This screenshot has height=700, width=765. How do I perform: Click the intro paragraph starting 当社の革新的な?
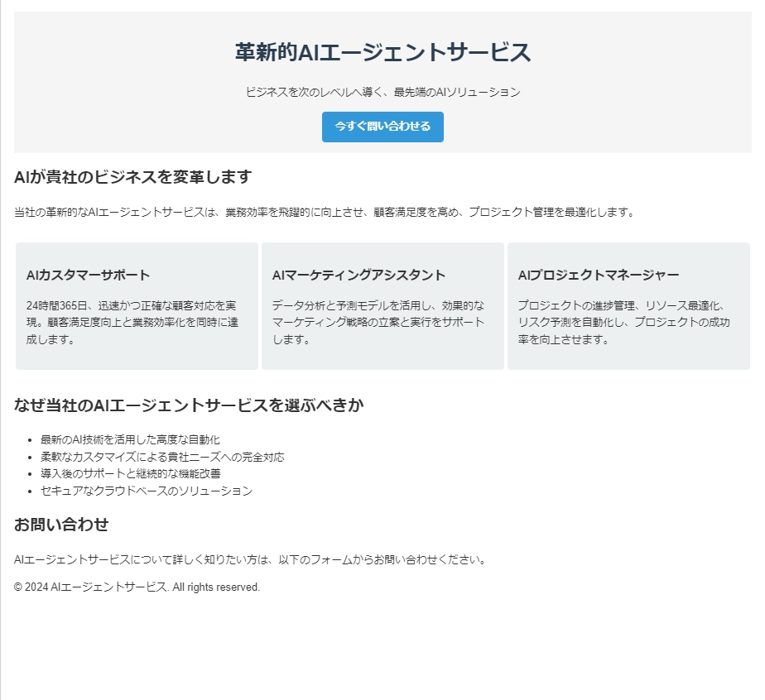tap(325, 212)
